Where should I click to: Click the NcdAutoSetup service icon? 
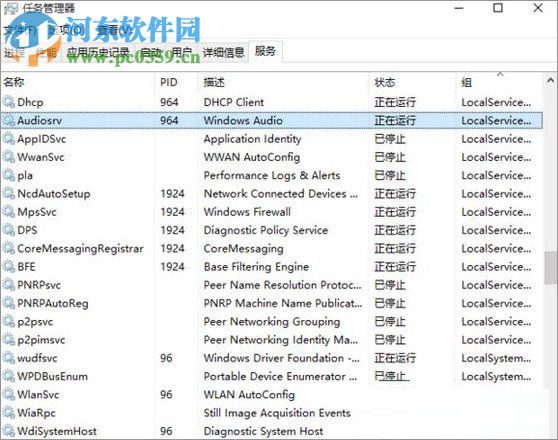9,194
